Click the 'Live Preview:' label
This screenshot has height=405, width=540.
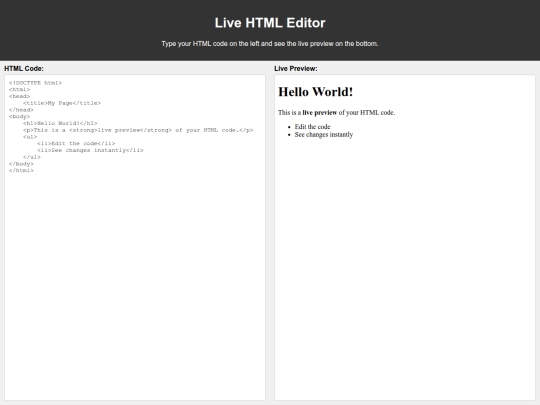click(x=296, y=69)
